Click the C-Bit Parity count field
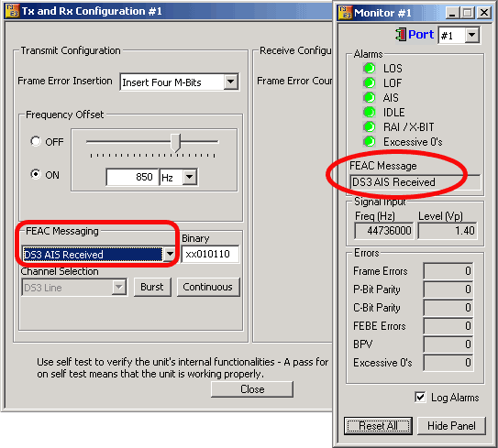This screenshot has width=498, height=448. point(448,308)
